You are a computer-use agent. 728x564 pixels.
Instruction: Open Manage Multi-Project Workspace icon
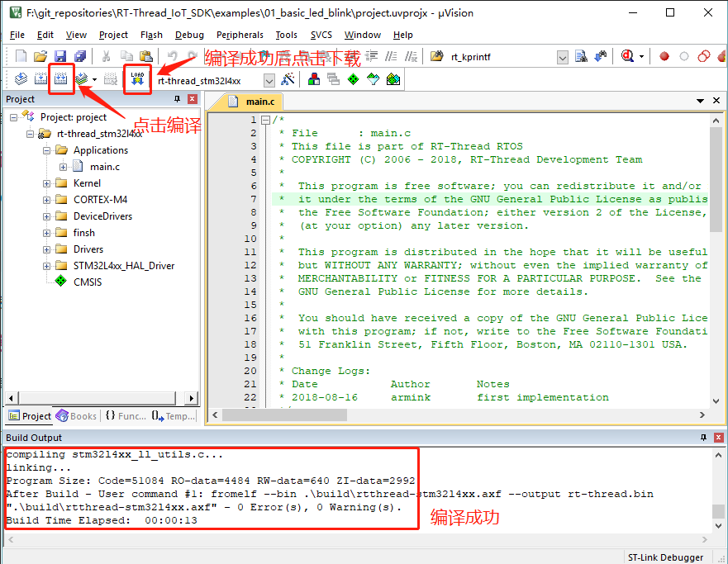[333, 79]
